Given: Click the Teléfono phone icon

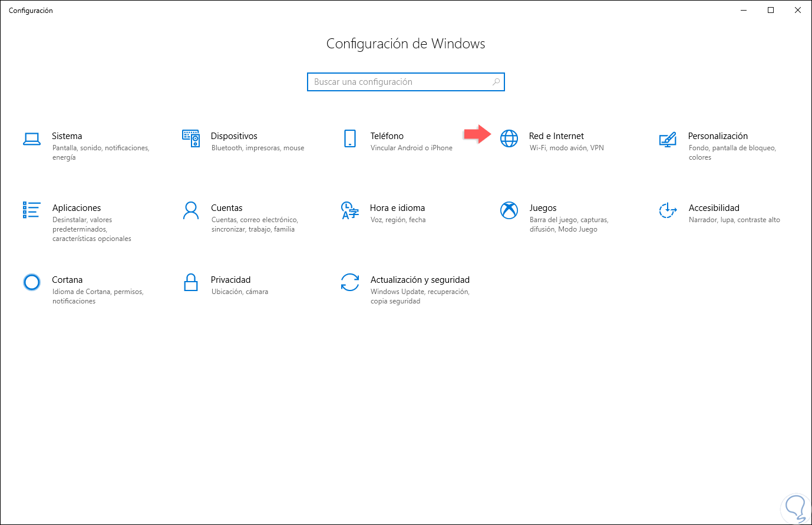Looking at the screenshot, I should [349, 140].
